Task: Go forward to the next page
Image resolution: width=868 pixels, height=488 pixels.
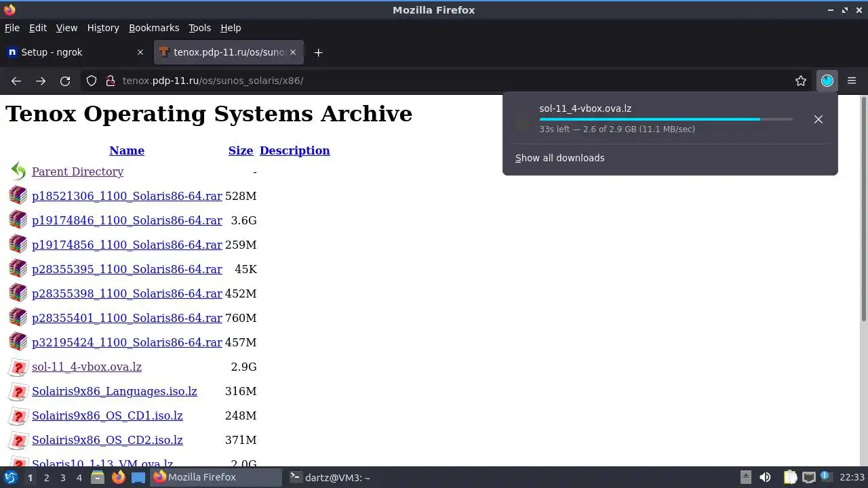Action: point(41,81)
